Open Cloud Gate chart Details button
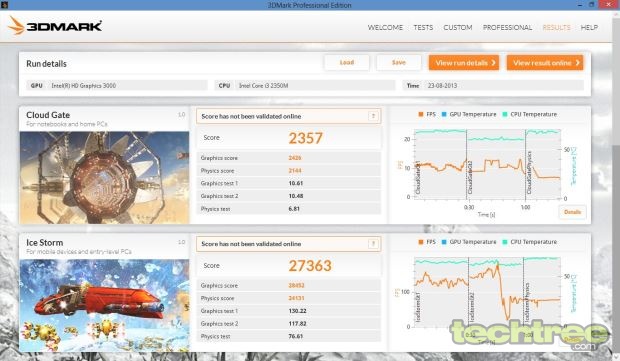620x361 pixels. coord(572,212)
